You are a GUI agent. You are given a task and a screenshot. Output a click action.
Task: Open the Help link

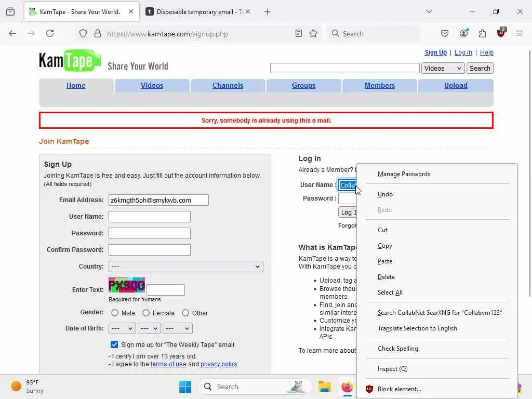(x=486, y=52)
